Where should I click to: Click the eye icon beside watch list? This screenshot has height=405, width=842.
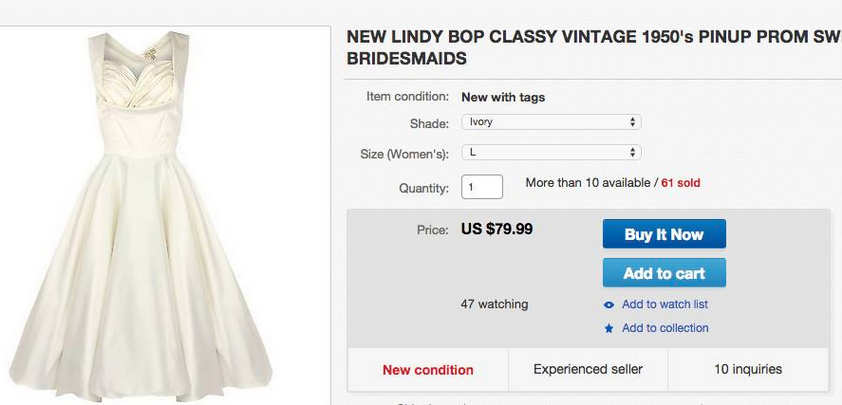coord(609,305)
